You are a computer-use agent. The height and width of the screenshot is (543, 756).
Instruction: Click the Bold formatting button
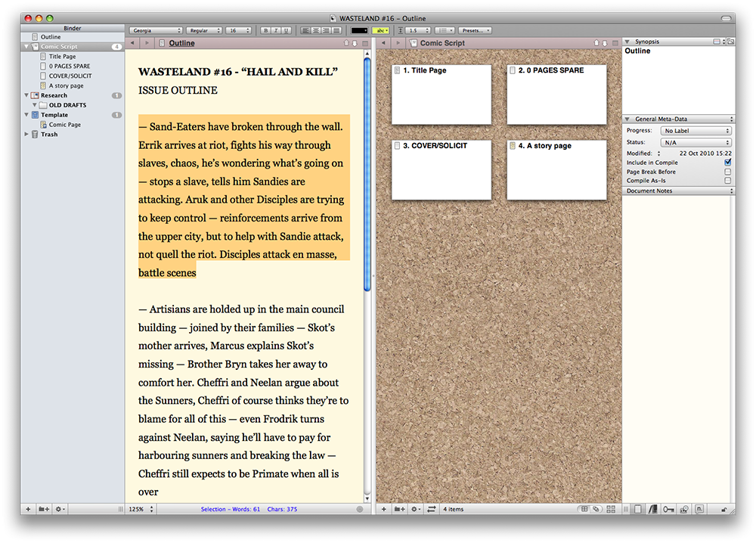tap(265, 31)
